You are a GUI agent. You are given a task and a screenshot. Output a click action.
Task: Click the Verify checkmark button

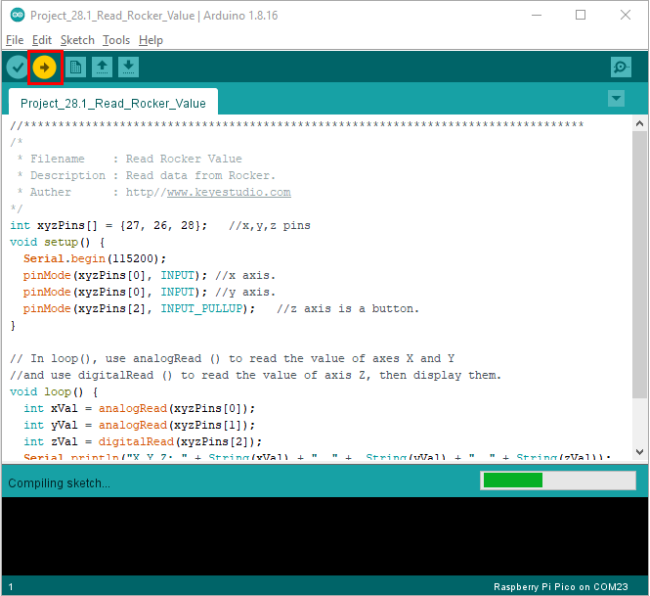point(17,67)
